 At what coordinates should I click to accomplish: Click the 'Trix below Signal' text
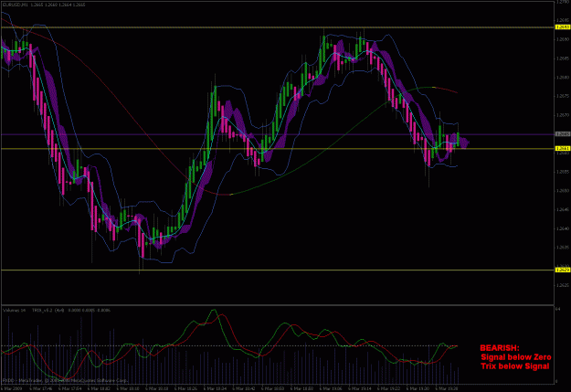tap(515, 366)
